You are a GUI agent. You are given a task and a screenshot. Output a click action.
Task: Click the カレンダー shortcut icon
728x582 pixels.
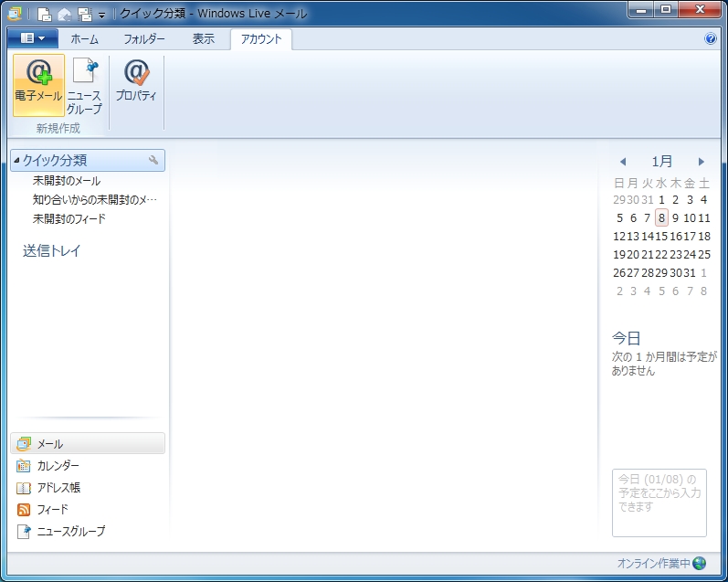[24, 465]
